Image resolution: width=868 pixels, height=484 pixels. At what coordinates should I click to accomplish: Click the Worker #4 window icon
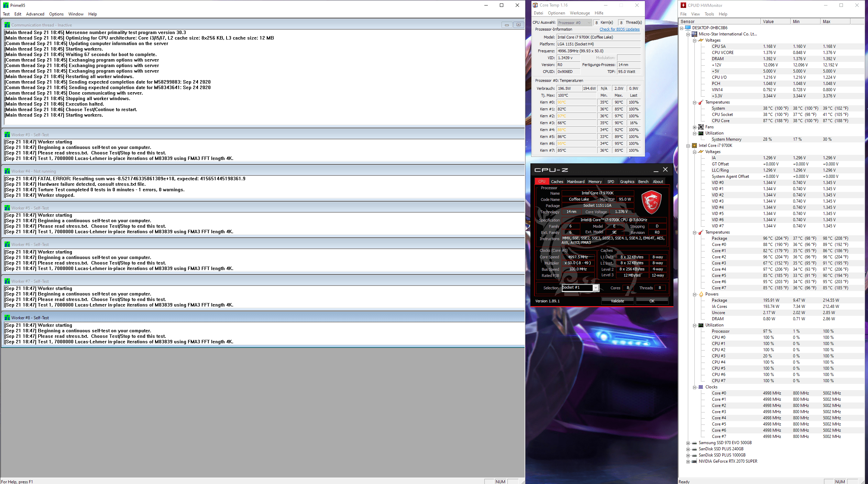7,171
